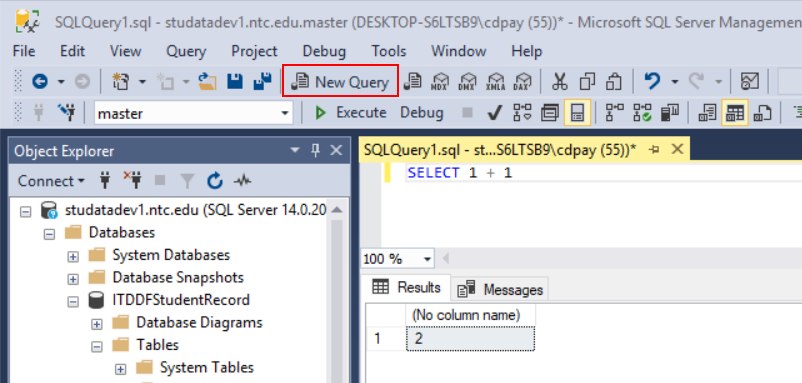Screen dimensions: 802x383
Task: Open the Query menu
Action: (x=186, y=51)
